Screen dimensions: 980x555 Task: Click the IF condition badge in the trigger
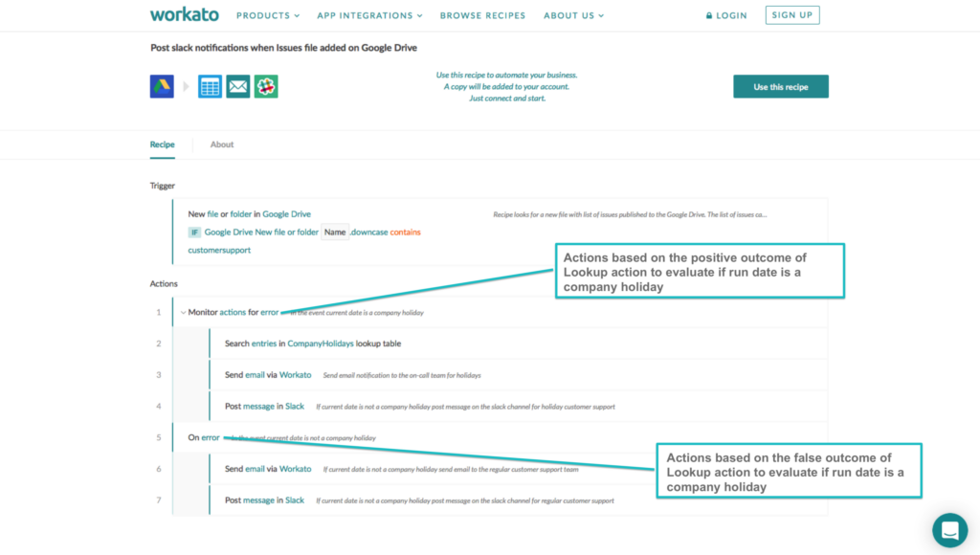(195, 232)
